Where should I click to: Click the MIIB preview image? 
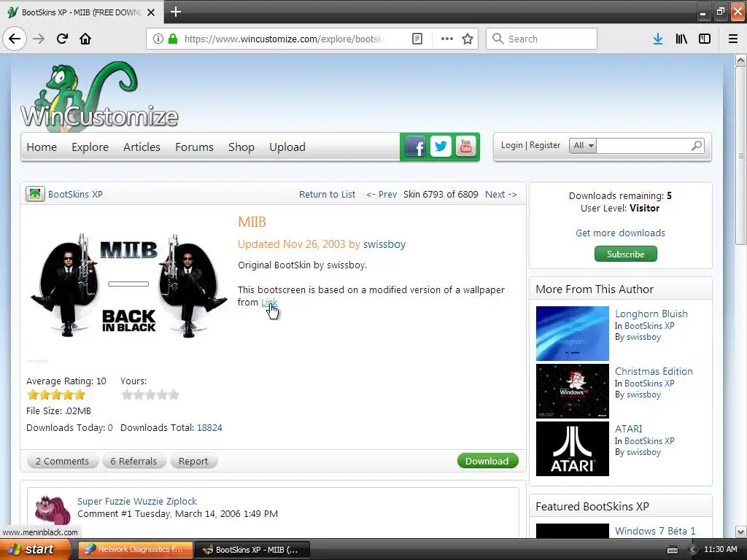[x=128, y=286]
